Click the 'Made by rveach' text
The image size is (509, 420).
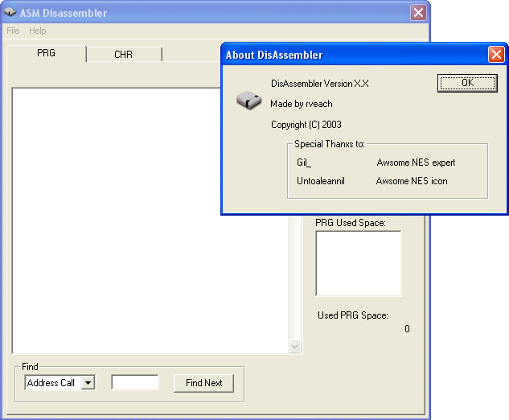(302, 104)
